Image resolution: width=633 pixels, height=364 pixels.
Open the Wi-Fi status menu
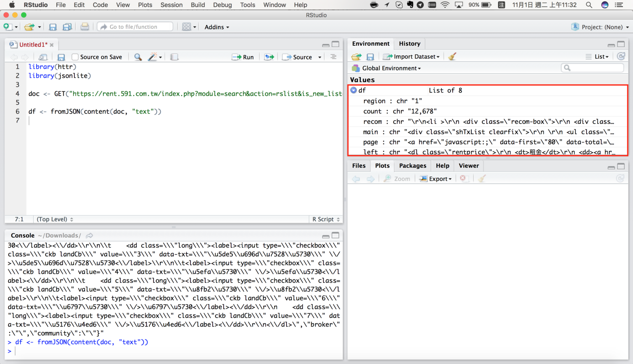(445, 5)
